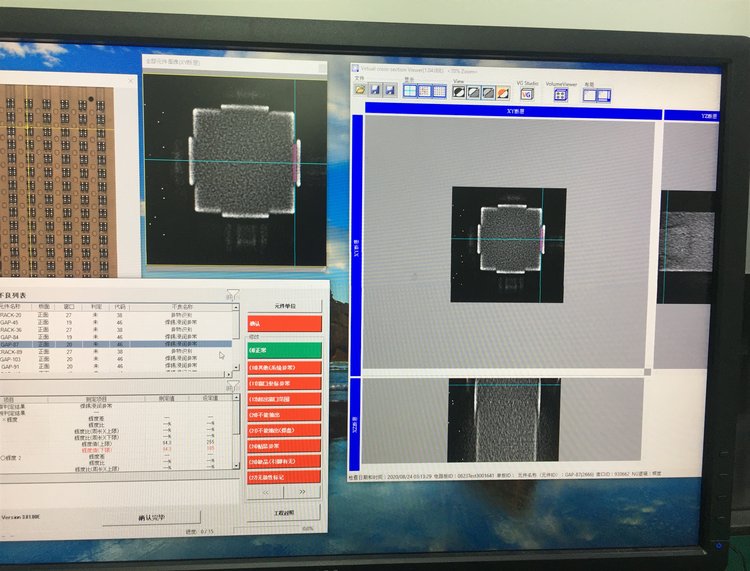Click the measurement table scroll-up arrow
750x571 pixels.
236,397
